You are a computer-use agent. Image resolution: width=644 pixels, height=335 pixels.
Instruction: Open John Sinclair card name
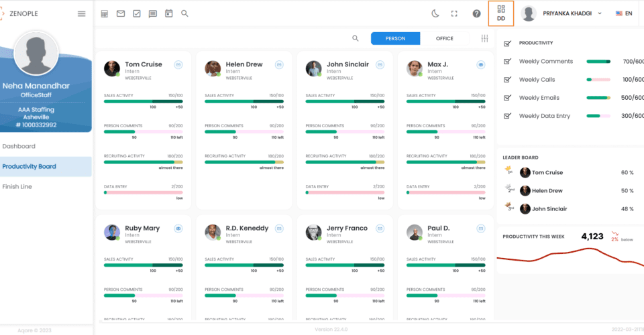(348, 64)
